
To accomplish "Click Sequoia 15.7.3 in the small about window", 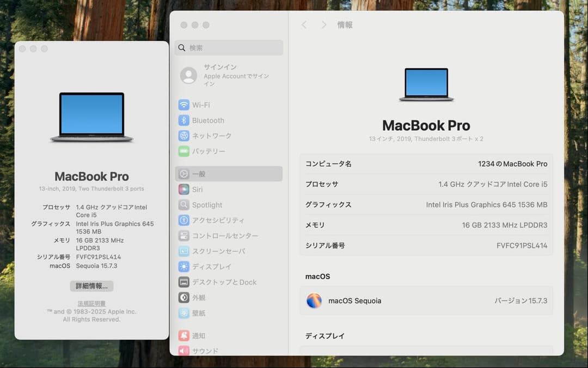I will pos(97,266).
